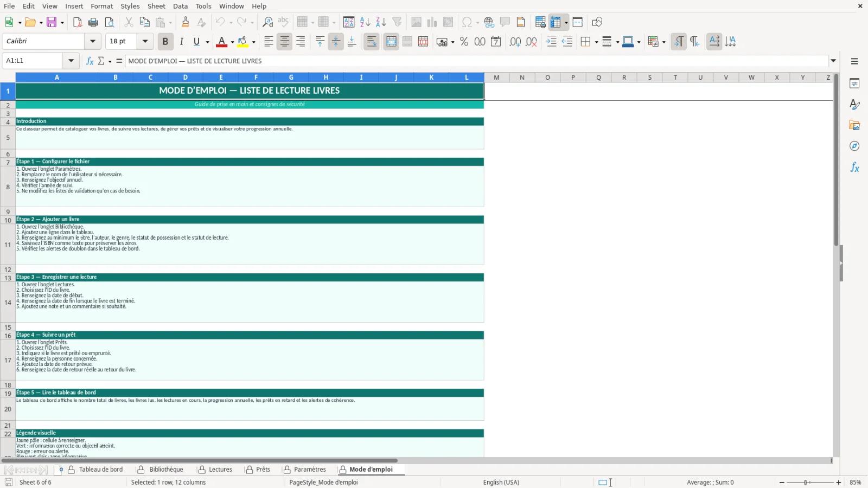Open the sidebar Gallery panel
This screenshot has width=868, height=488.
pyautogui.click(x=854, y=125)
